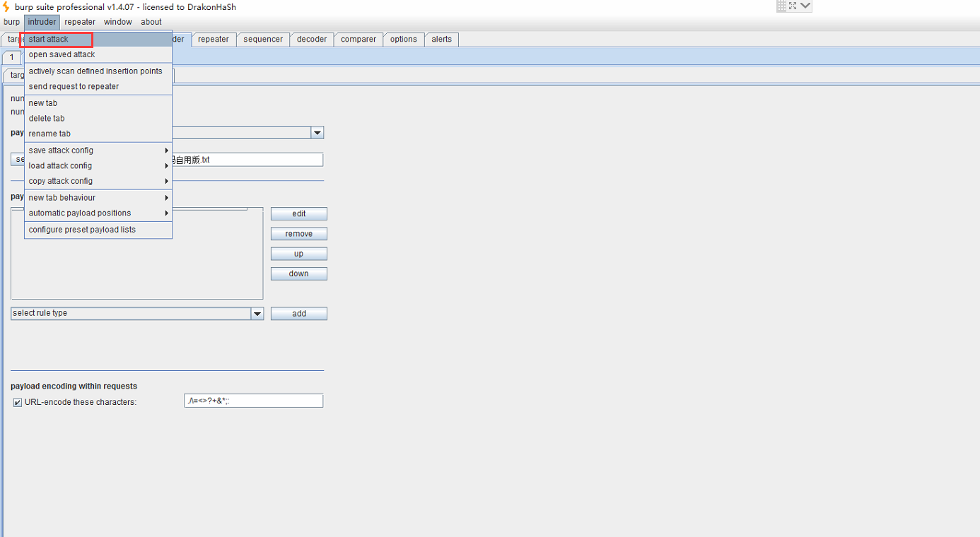Choose rename tab menu entry

(x=98, y=134)
